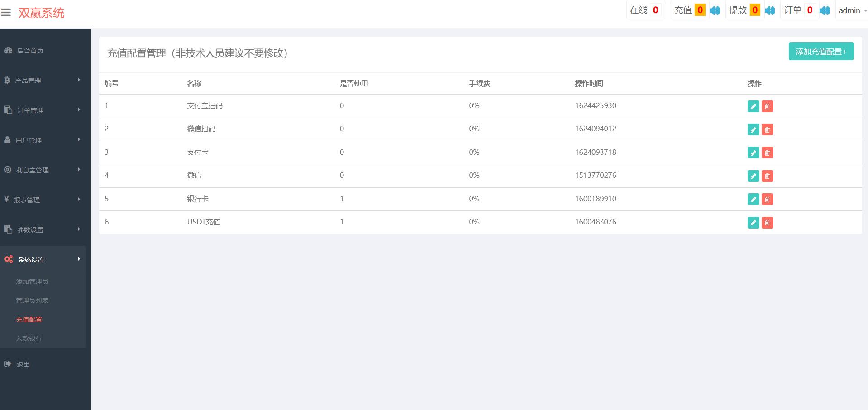Click the logout icon beside 退出
The height and width of the screenshot is (410, 868).
(8, 364)
